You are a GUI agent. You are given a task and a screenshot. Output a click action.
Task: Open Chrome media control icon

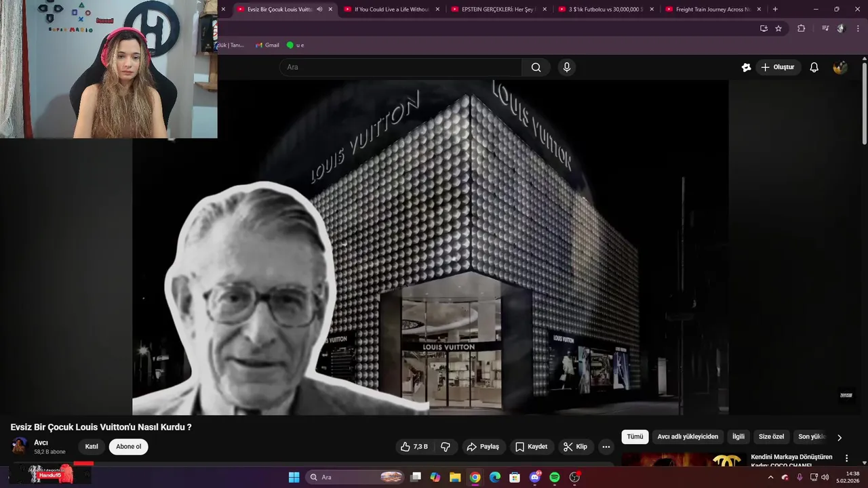pyautogui.click(x=825, y=28)
